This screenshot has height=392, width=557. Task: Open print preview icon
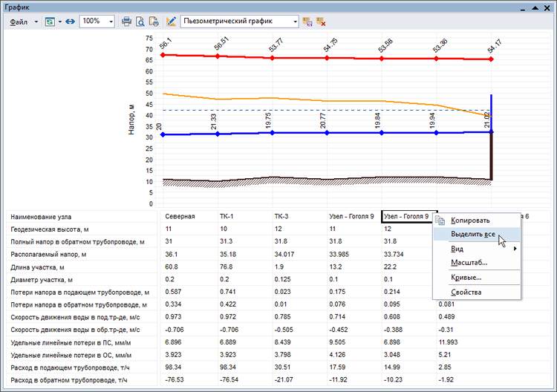click(140, 22)
